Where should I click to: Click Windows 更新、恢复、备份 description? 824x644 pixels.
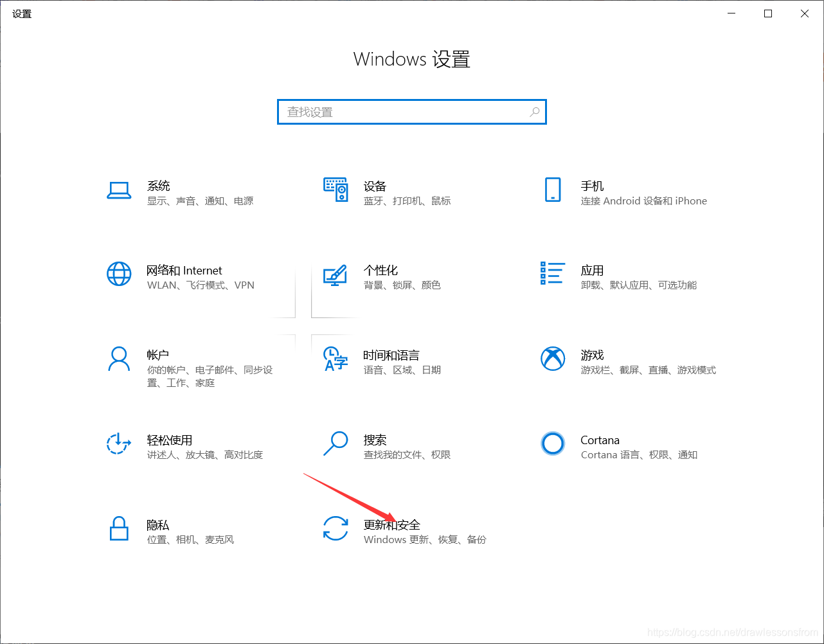point(425,540)
